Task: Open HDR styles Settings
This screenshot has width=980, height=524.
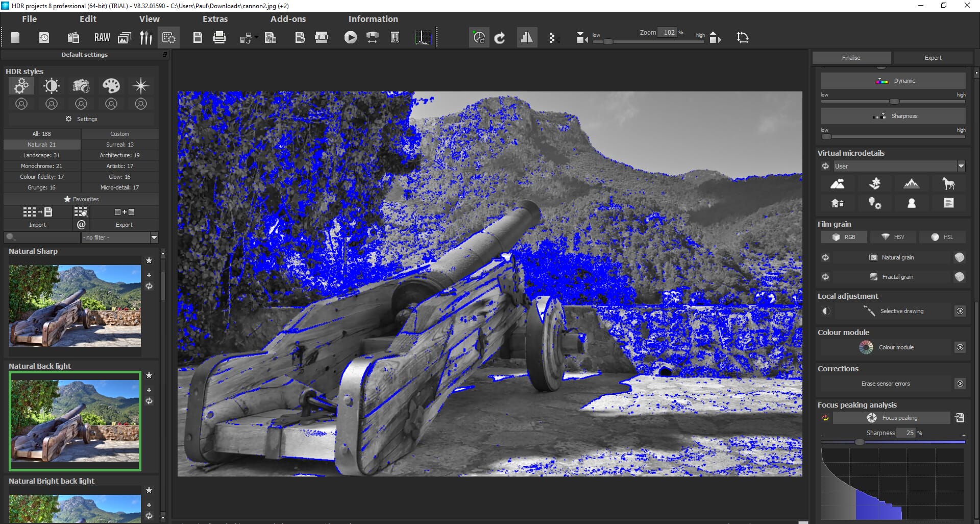Action: (82, 119)
